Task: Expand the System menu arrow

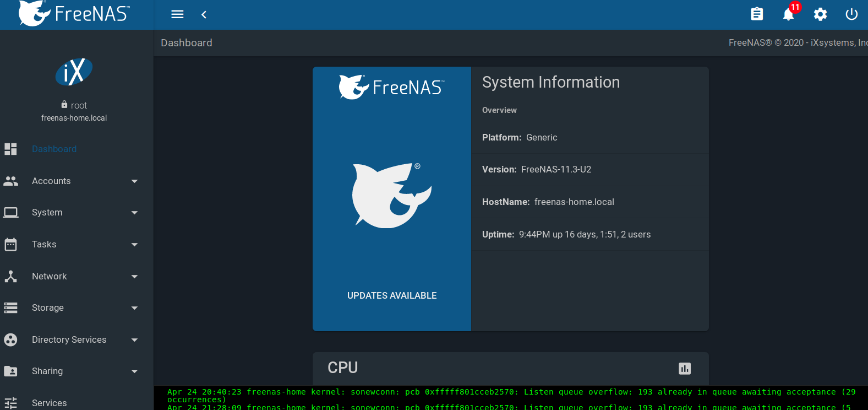Action: click(134, 213)
